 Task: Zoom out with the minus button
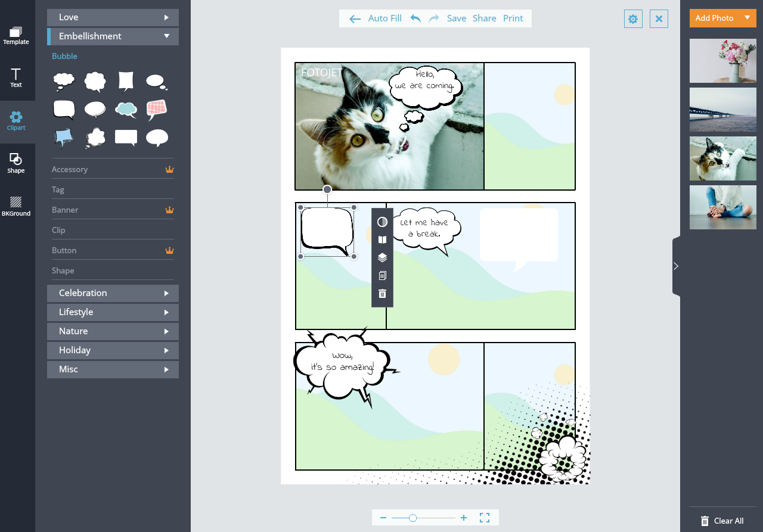383,518
